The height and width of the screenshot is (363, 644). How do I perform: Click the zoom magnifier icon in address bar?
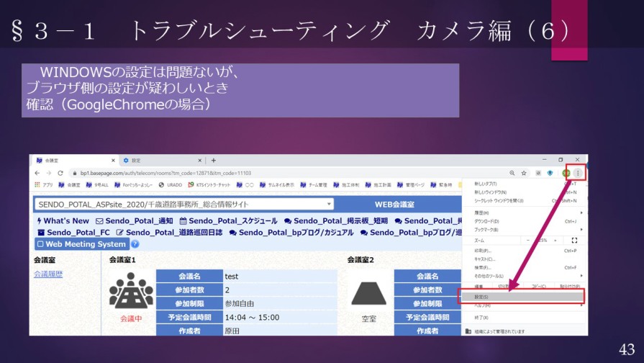tap(512, 173)
